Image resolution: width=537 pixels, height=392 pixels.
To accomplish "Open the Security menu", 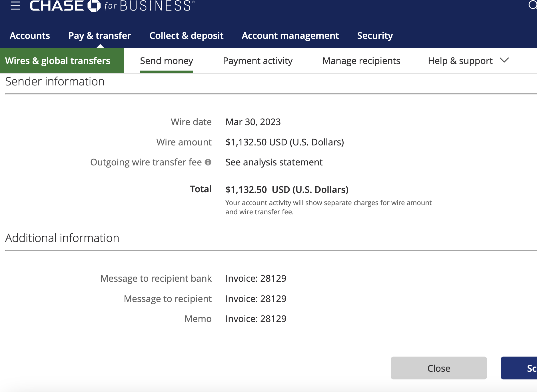I will click(x=375, y=36).
